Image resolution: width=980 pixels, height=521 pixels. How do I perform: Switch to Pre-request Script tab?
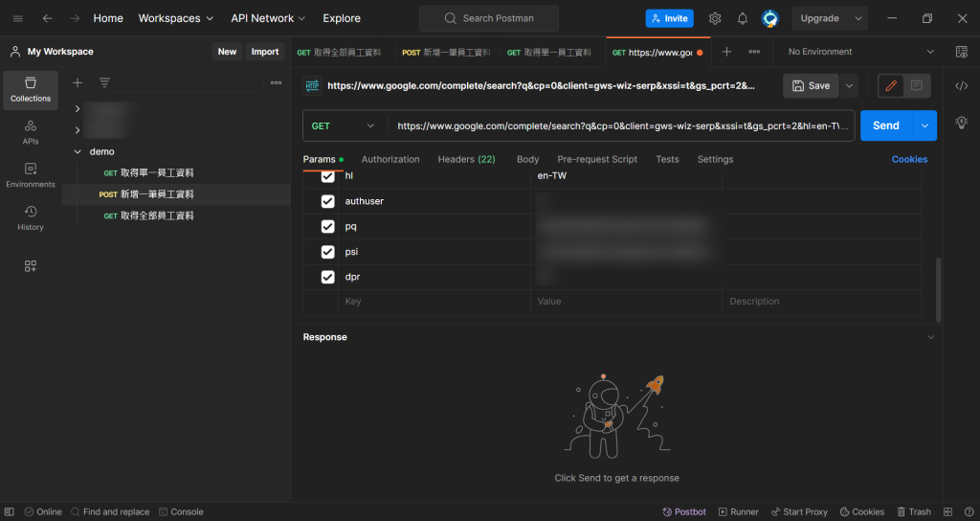pos(597,160)
